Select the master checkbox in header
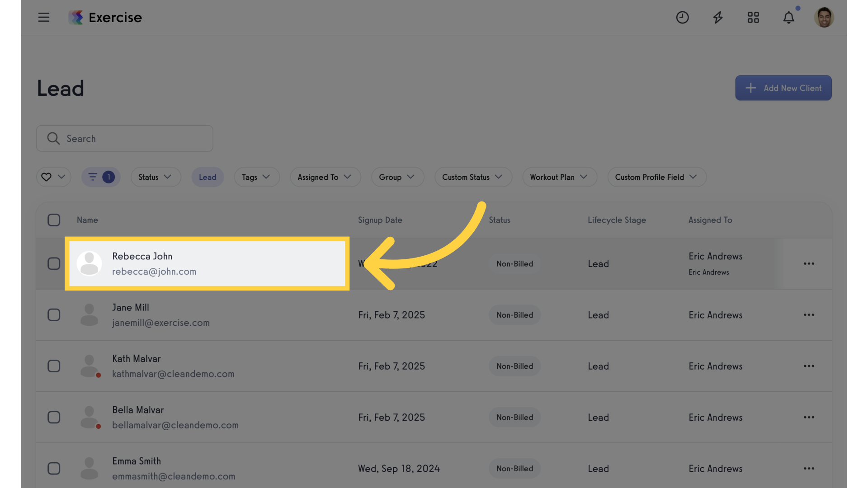This screenshot has height=488, width=868. (54, 219)
